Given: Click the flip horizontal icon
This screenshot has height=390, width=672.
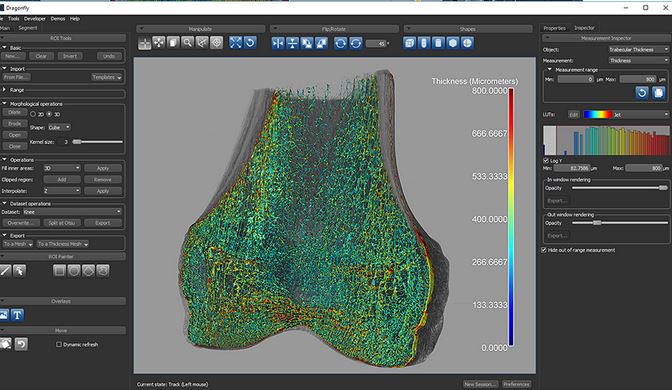Looking at the screenshot, I should (278, 43).
